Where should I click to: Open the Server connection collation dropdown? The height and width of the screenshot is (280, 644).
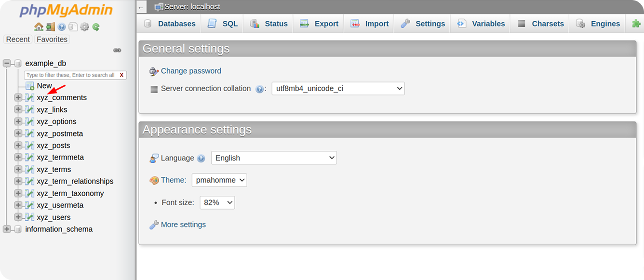pyautogui.click(x=338, y=89)
